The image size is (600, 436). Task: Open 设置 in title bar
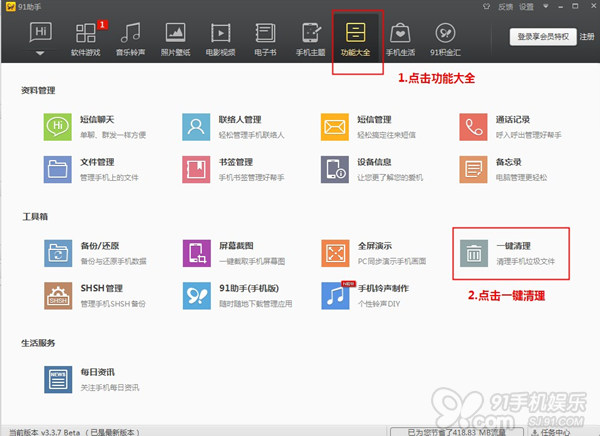(526, 6)
